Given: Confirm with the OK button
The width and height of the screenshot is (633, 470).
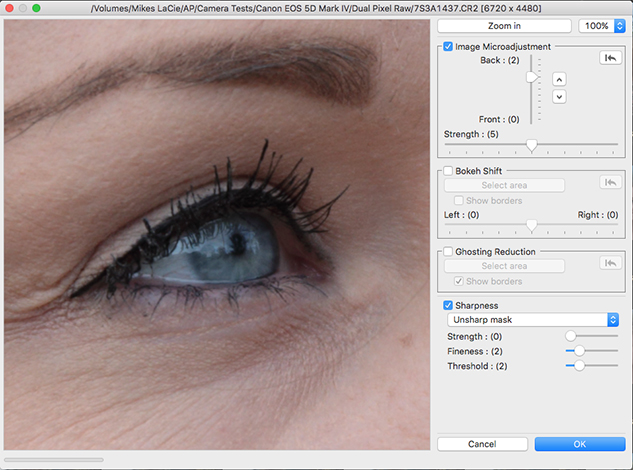Looking at the screenshot, I should pos(580,444).
